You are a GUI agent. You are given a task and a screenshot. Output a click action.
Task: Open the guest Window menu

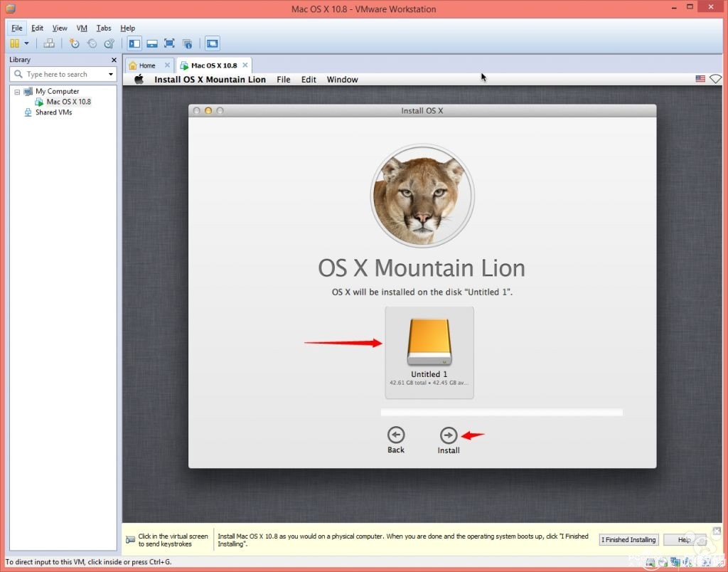point(342,80)
